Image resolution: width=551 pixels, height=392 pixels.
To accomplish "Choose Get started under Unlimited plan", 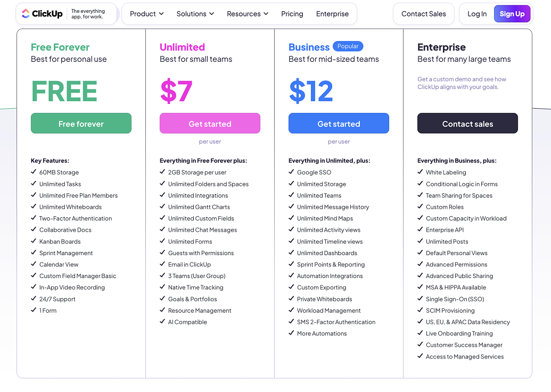I will tap(210, 124).
